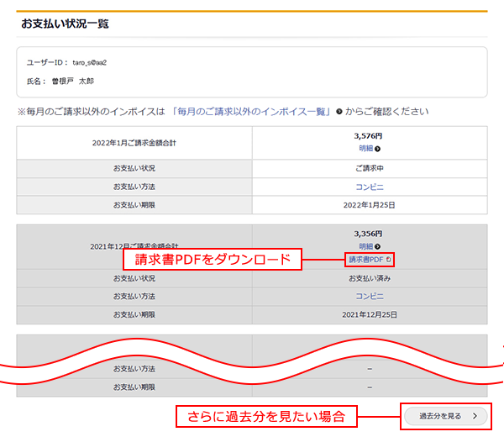
Task: Click the お支払い済み status cell
Action: (x=369, y=277)
